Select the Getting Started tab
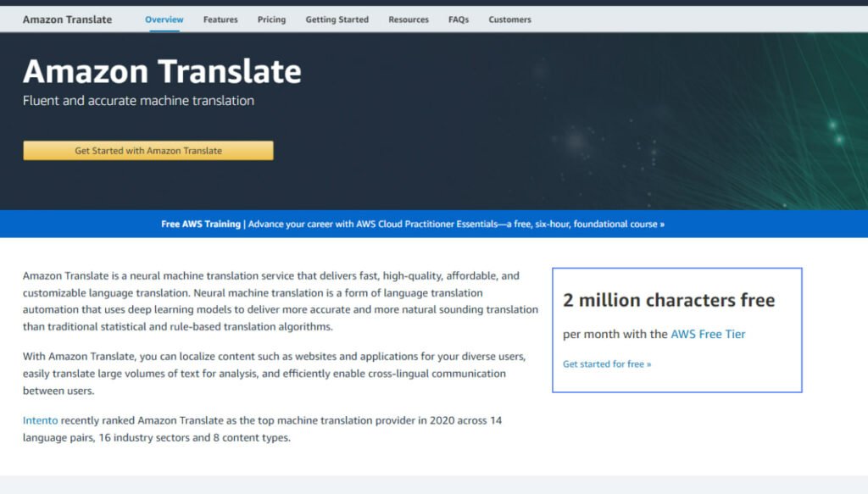 [337, 19]
